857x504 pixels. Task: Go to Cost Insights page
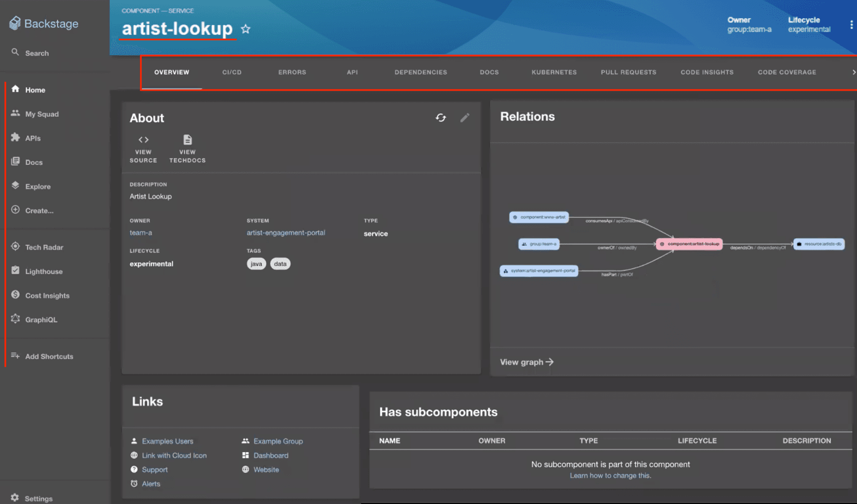[x=47, y=296]
